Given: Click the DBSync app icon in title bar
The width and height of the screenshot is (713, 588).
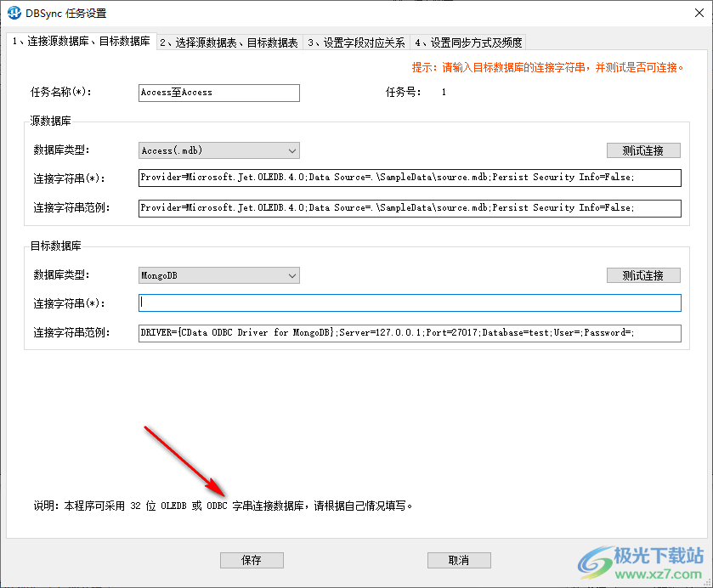Looking at the screenshot, I should point(14,13).
